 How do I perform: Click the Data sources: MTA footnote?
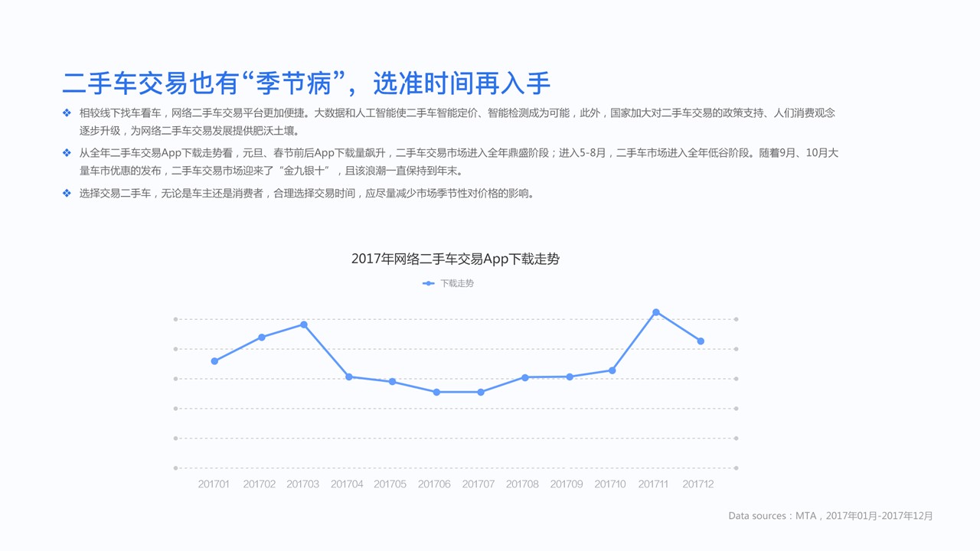[831, 517]
